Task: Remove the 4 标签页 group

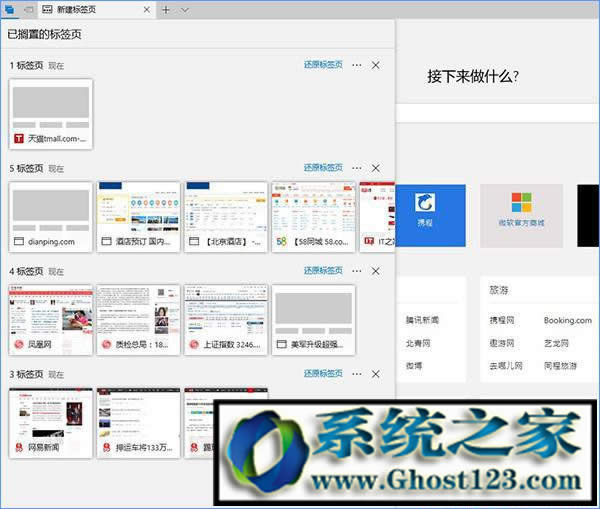Action: (376, 271)
